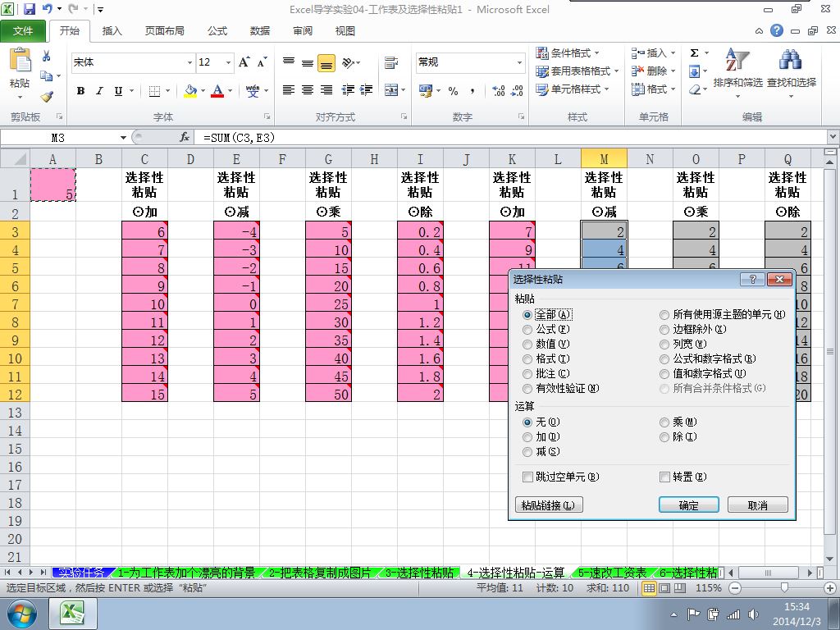Open the 3-选择性粘贴 worksheet tab

pyautogui.click(x=419, y=573)
